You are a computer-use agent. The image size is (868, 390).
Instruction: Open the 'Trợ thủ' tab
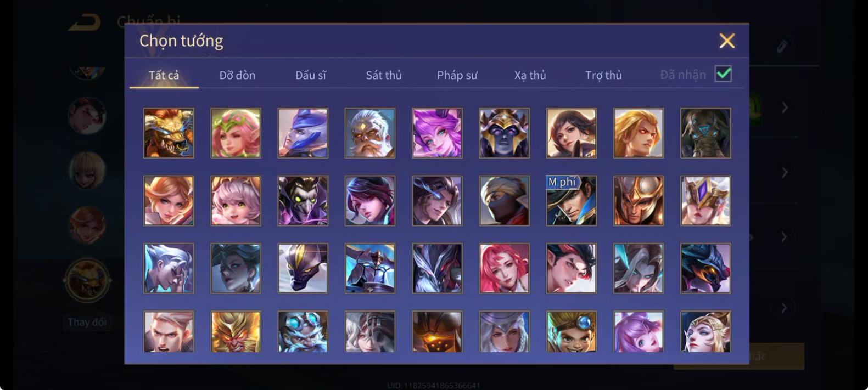[x=603, y=75]
